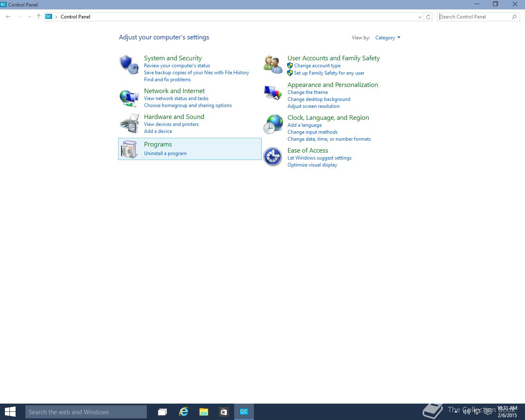525x420 pixels.
Task: Click the Forward arrow in navigation bar
Action: coord(19,17)
